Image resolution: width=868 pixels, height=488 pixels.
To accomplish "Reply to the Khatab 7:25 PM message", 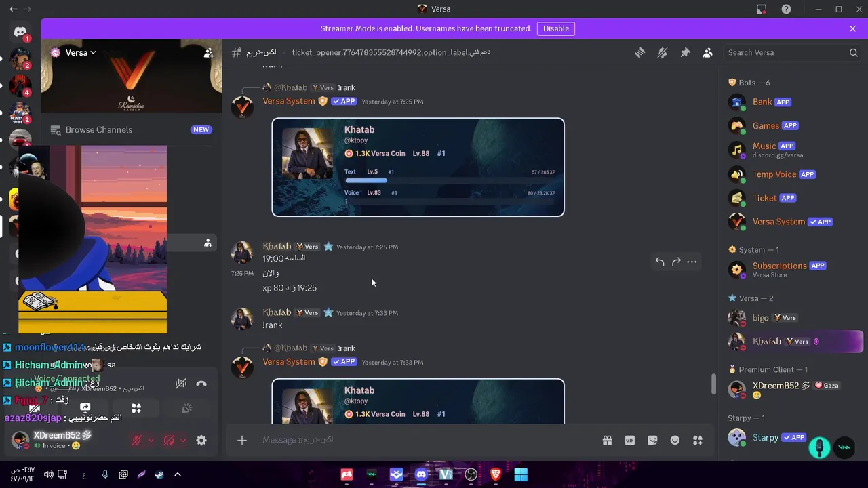I will coord(660,262).
